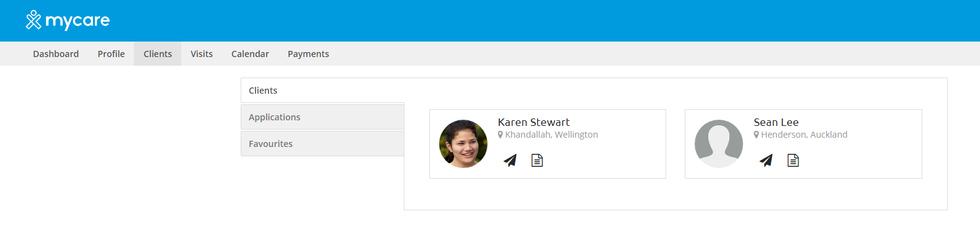
Task: Switch to the Applications sidebar tab
Action: coord(323,117)
